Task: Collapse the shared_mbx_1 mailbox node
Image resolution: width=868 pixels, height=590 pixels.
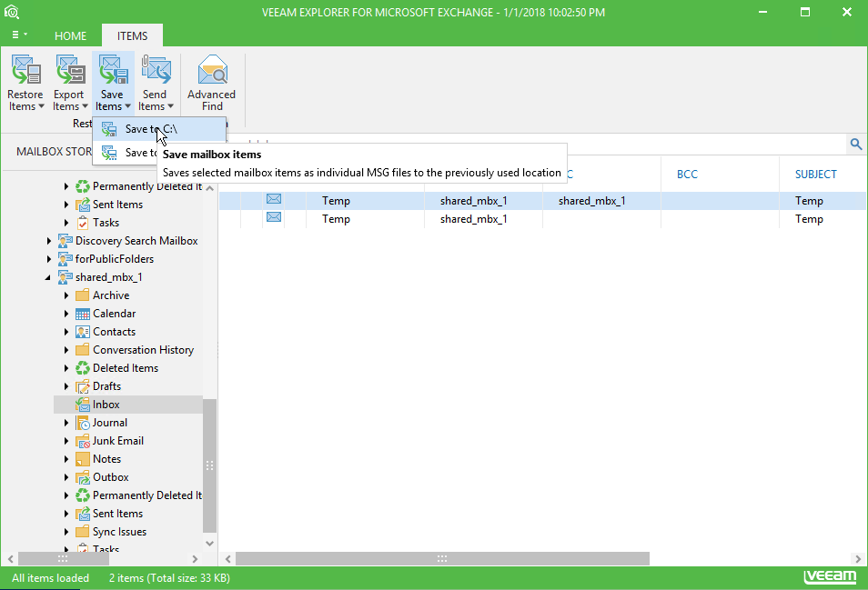Action: point(48,277)
